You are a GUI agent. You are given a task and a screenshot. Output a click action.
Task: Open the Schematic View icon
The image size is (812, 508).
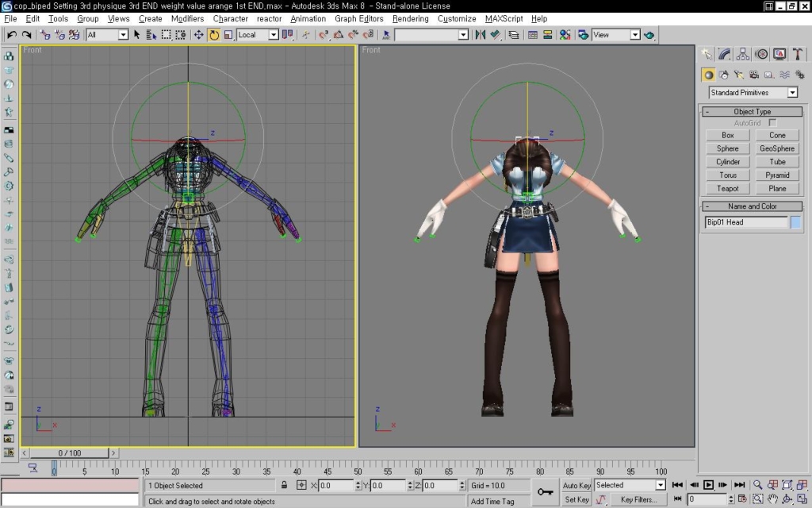547,35
